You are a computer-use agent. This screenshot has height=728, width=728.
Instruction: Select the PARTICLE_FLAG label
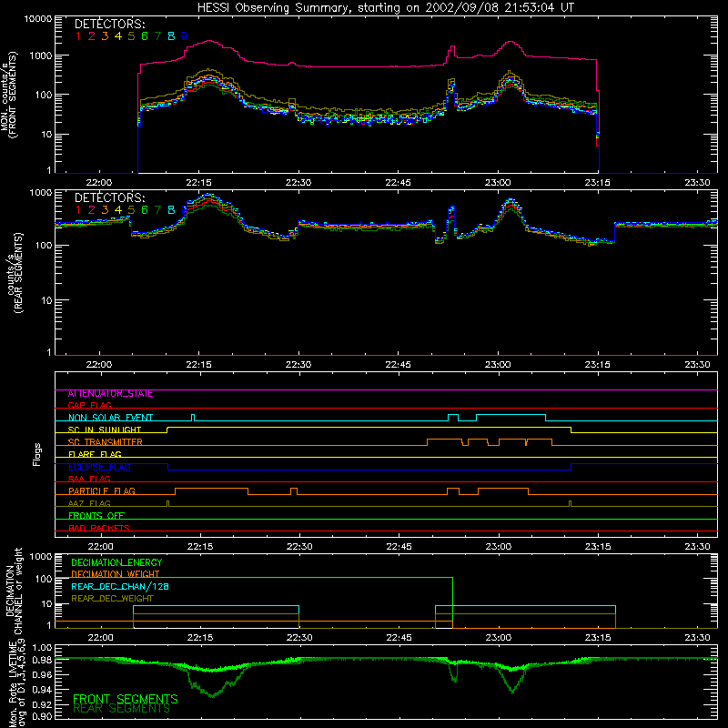102,491
